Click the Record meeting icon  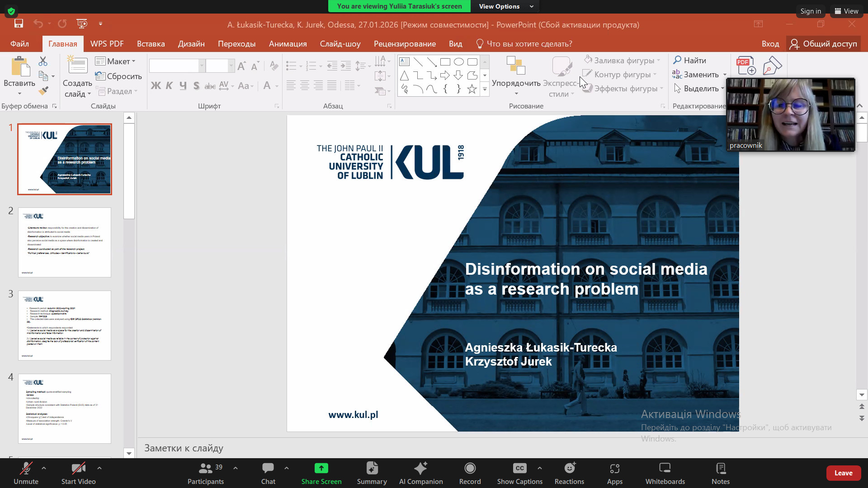coord(470,469)
